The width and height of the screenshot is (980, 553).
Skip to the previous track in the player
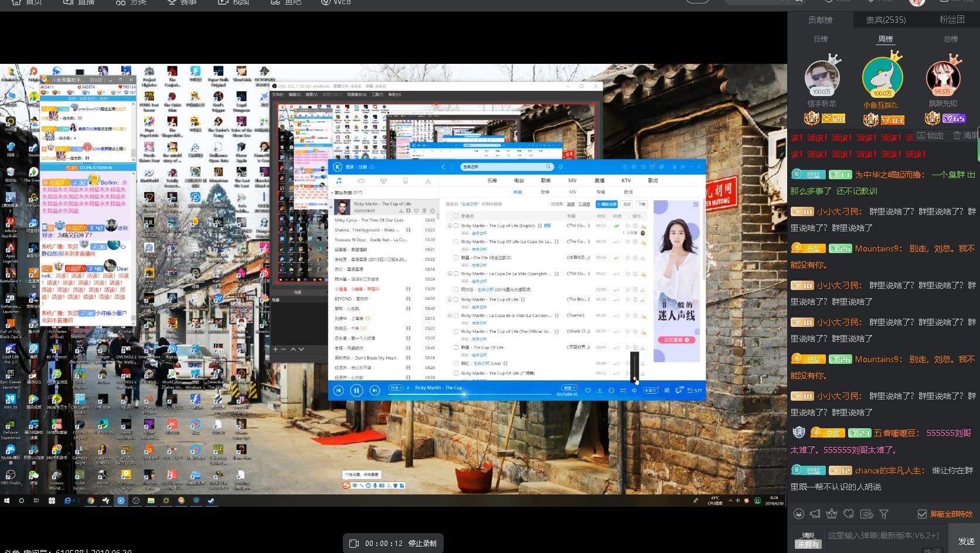click(x=339, y=390)
